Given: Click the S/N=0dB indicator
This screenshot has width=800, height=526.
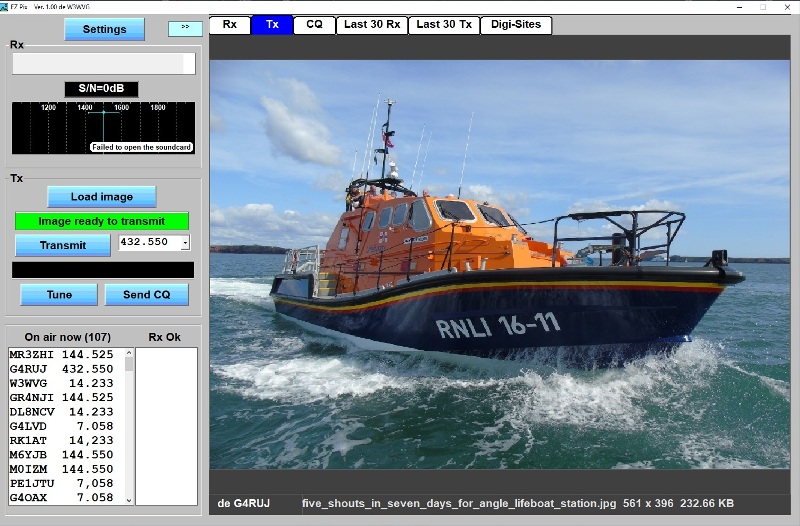Looking at the screenshot, I should [101, 89].
